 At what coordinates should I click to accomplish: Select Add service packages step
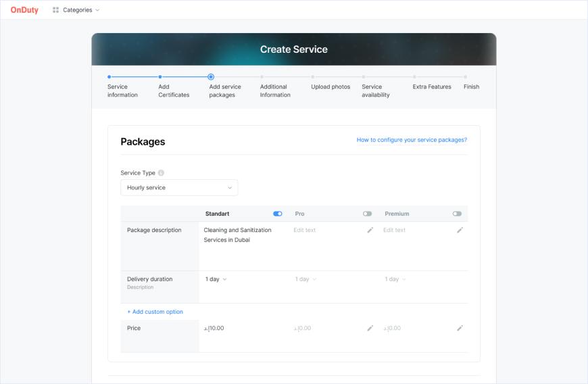click(x=225, y=91)
